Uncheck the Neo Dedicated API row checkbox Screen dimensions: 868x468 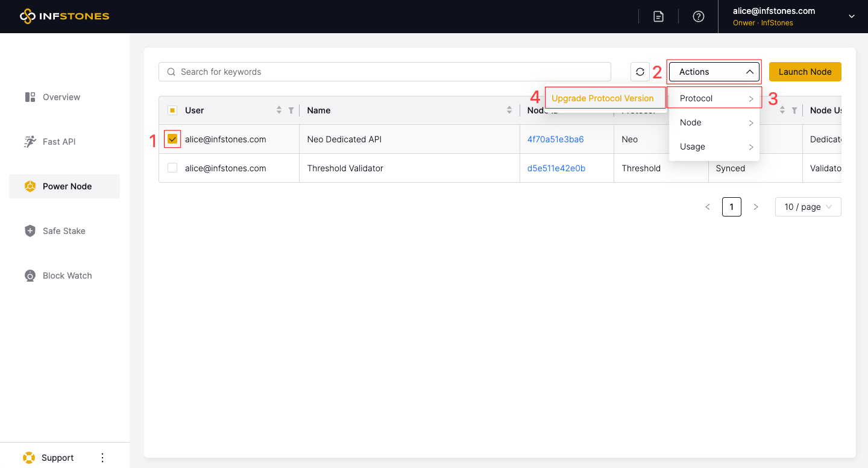pos(172,139)
